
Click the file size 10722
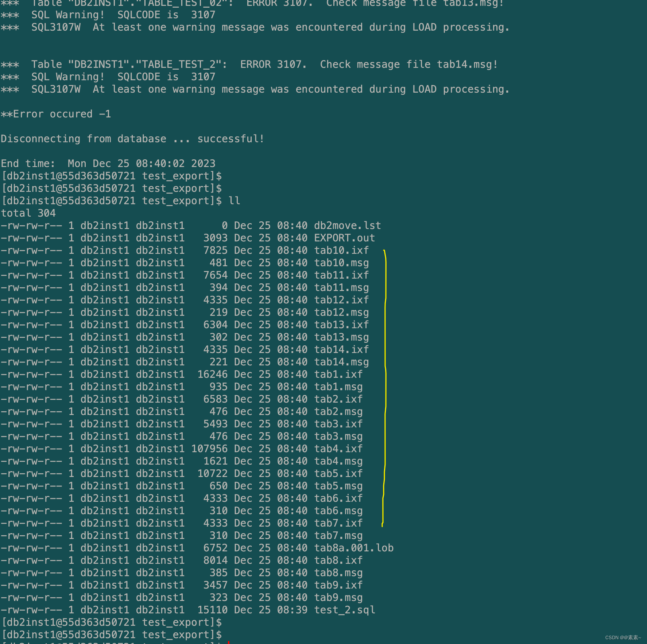[212, 474]
